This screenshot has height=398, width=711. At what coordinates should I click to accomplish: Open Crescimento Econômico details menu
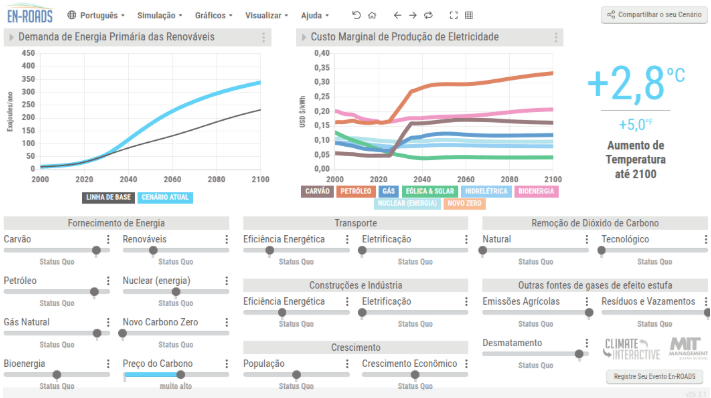[466, 364]
